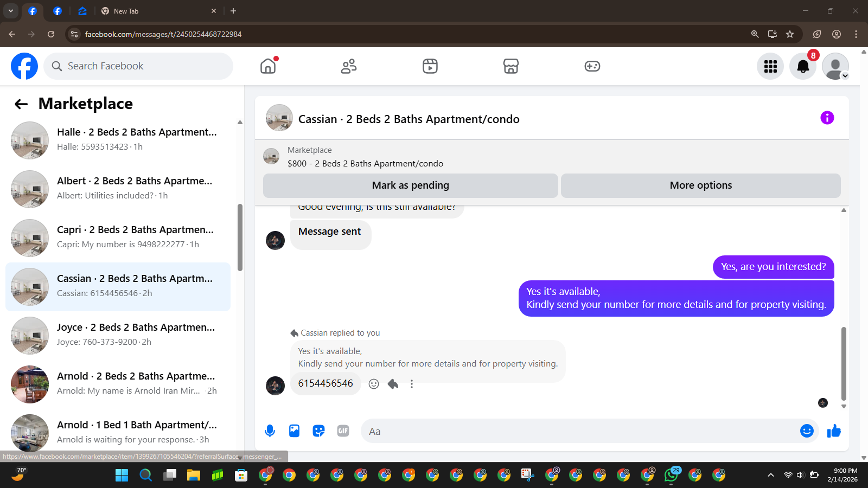Viewport: 868px width, 488px height.
Task: Open the Facebook menu grid icon
Action: [x=770, y=66]
